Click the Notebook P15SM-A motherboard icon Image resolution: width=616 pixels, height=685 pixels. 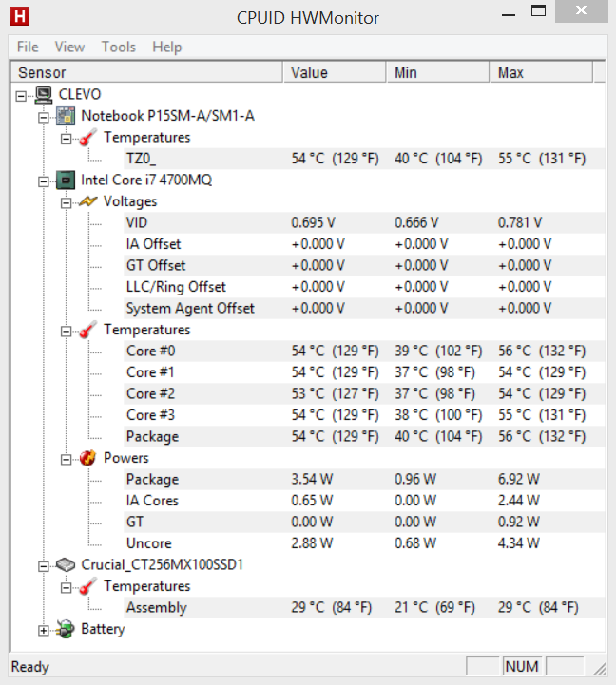point(66,116)
